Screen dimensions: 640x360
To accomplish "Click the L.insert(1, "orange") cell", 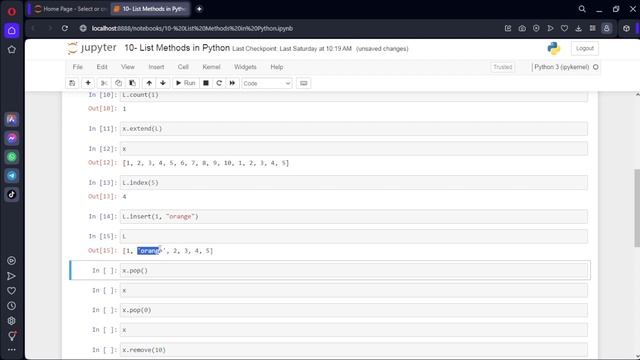I will pos(353,216).
